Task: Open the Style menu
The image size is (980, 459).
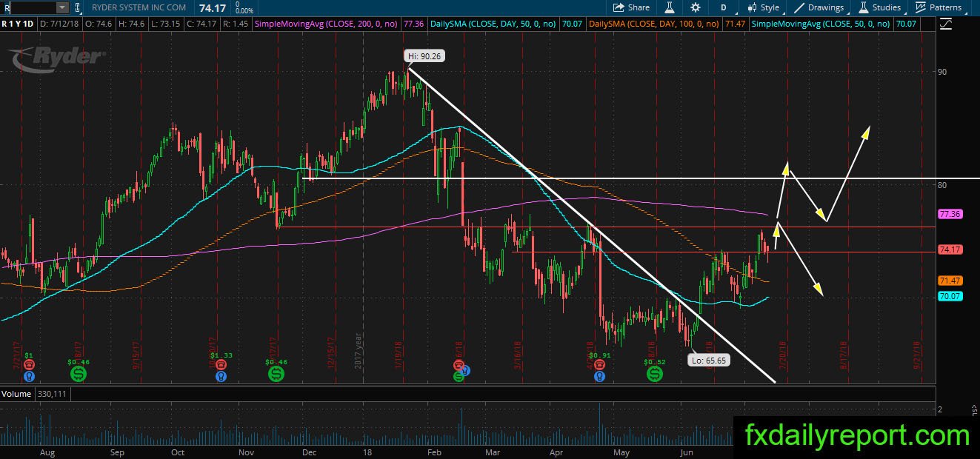Action: [x=763, y=7]
